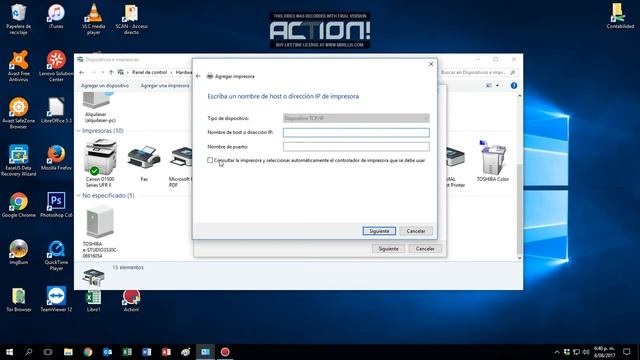This screenshot has height=360, width=640.
Task: Go back in the Devices window navigation
Action: (82, 72)
